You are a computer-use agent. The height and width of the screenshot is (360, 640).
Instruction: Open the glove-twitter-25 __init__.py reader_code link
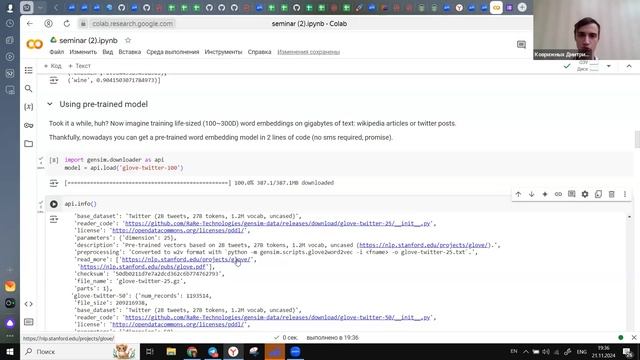click(278, 223)
